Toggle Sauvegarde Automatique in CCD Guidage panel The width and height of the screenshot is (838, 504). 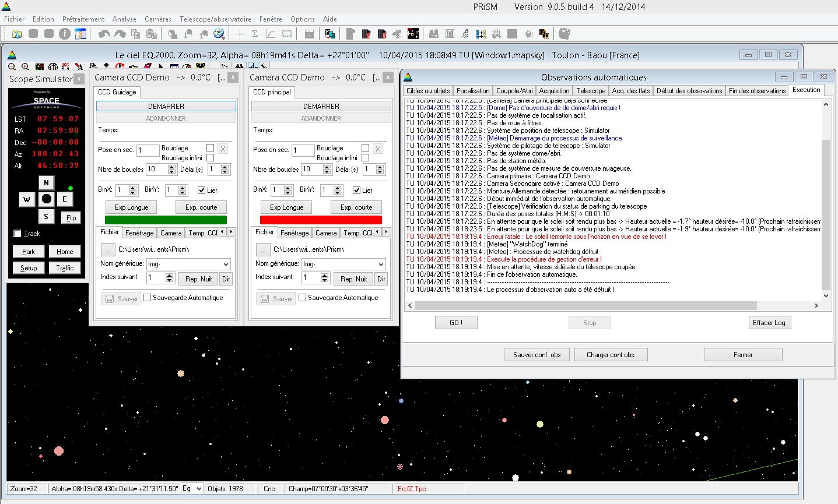point(148,298)
